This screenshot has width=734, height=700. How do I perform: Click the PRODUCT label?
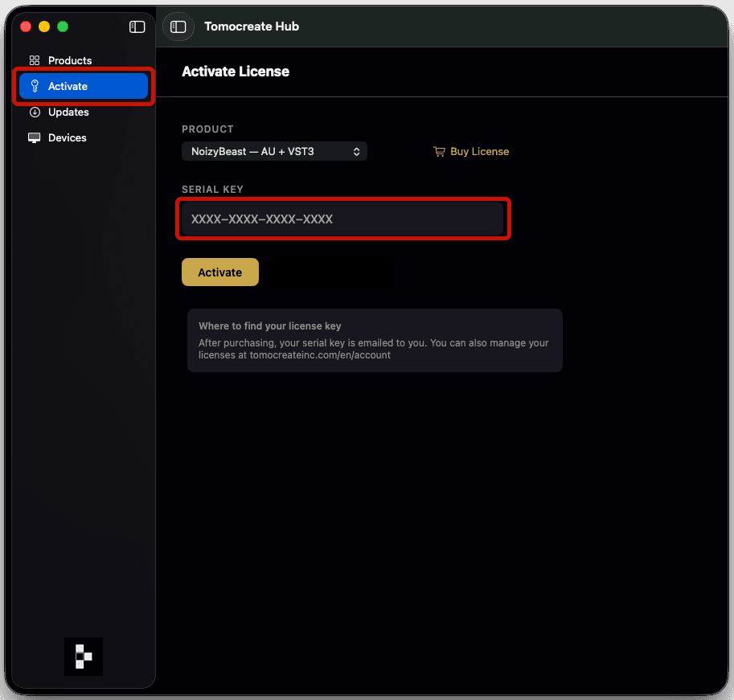click(x=207, y=129)
